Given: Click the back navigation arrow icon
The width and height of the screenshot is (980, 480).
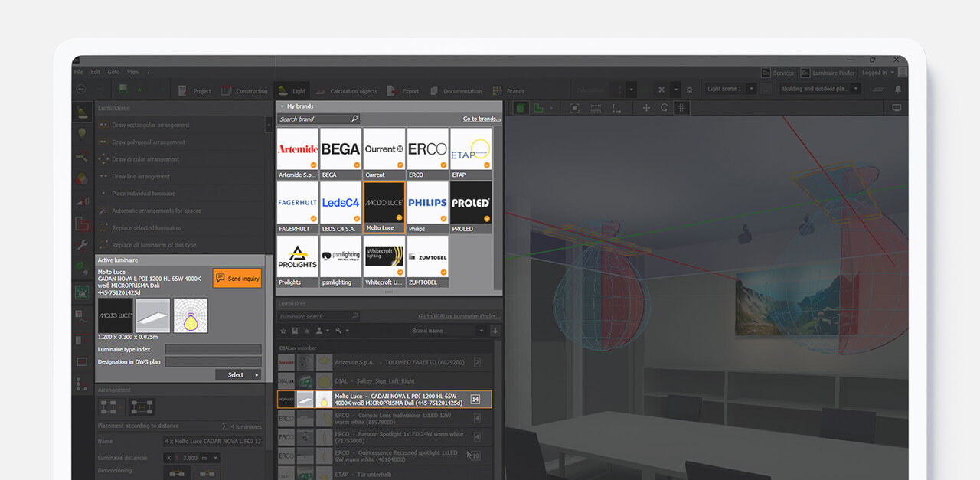Looking at the screenshot, I should 81,90.
